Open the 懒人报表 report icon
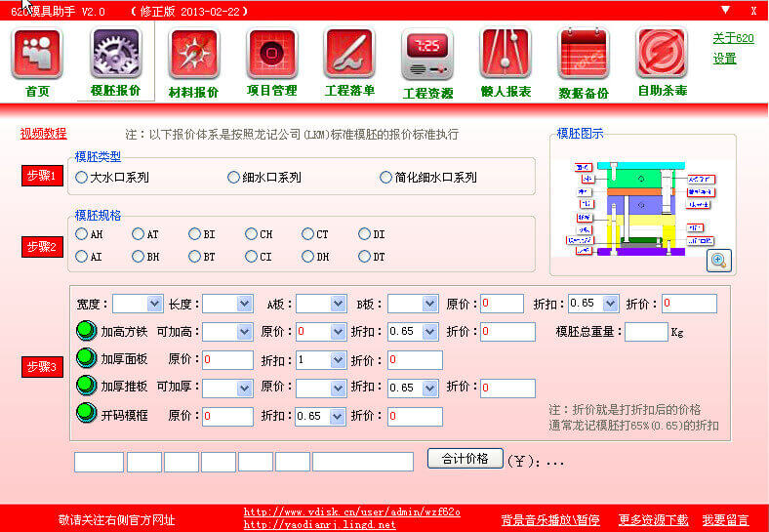This screenshot has width=769, height=532. coord(506,55)
